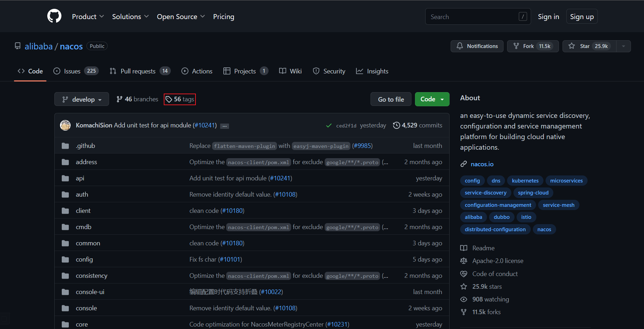Open the auth folder
Image resolution: width=644 pixels, height=329 pixels.
(82, 195)
